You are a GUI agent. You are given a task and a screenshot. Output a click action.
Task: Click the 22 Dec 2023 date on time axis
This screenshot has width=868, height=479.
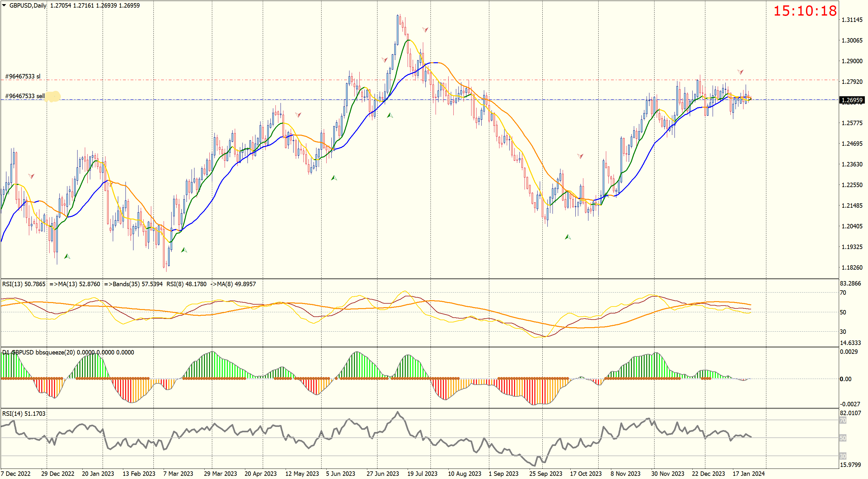pyautogui.click(x=708, y=474)
